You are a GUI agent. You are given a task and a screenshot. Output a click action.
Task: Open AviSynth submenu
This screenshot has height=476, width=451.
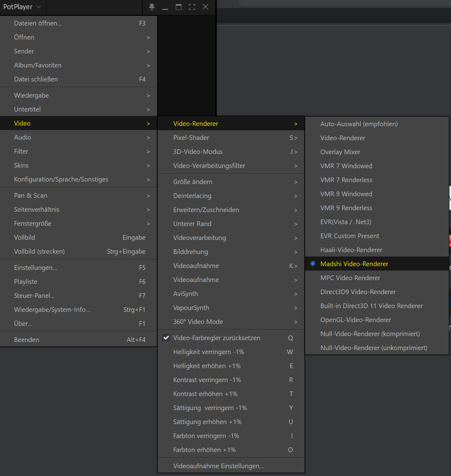(x=231, y=293)
